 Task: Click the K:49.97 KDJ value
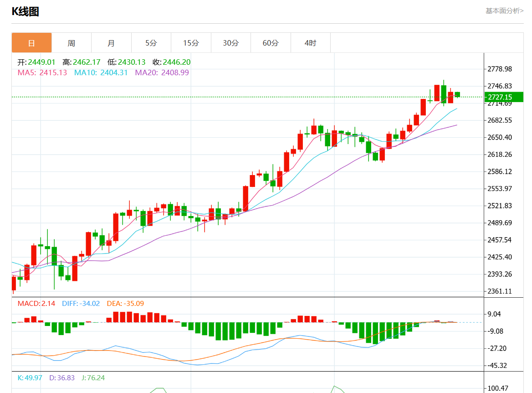point(30,377)
